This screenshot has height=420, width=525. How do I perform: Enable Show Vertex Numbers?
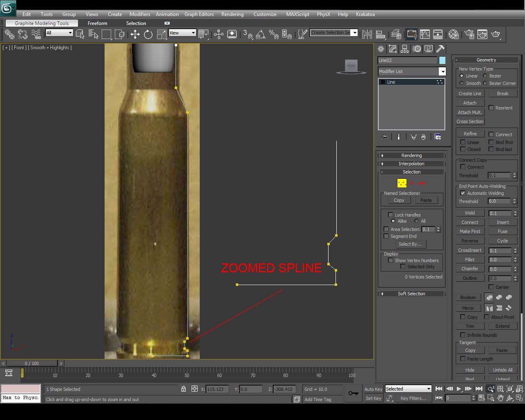click(390, 260)
